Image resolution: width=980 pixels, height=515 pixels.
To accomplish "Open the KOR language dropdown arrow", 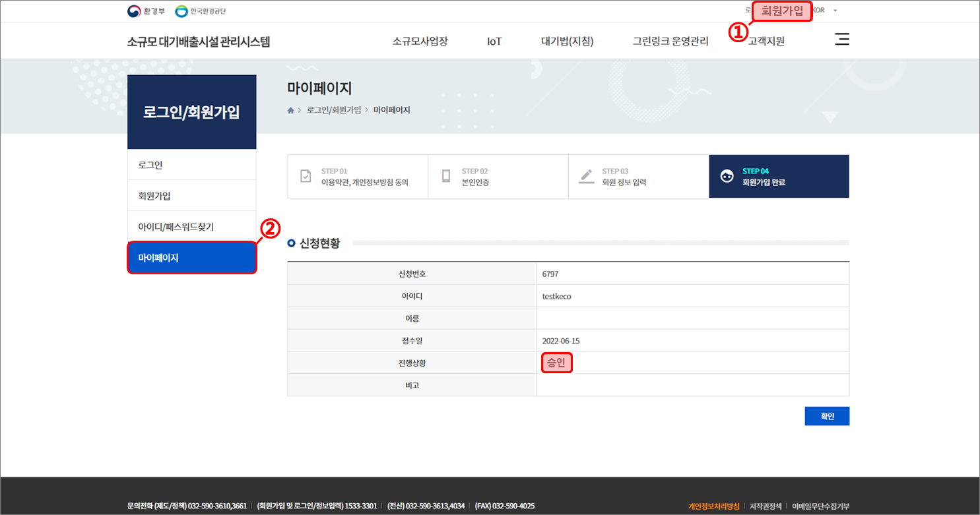I will (835, 11).
